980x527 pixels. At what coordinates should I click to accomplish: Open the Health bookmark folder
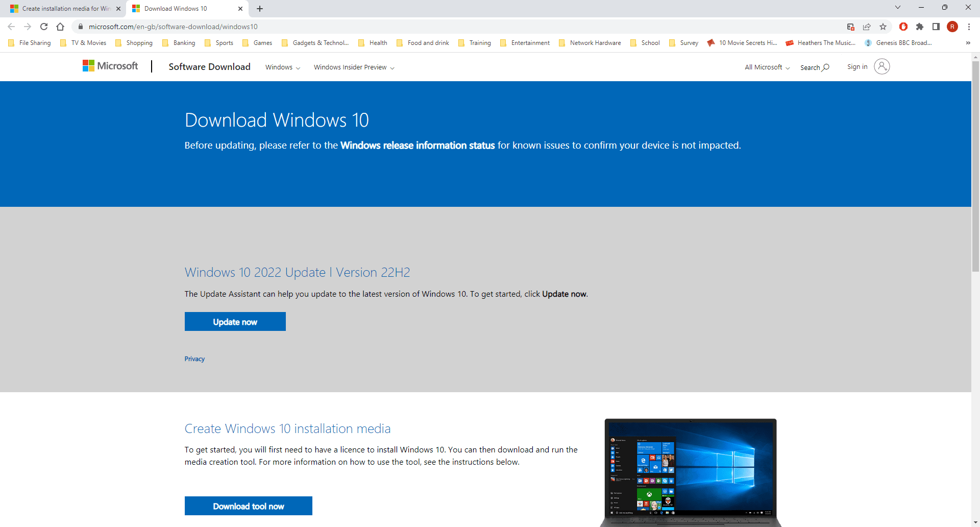click(373, 43)
